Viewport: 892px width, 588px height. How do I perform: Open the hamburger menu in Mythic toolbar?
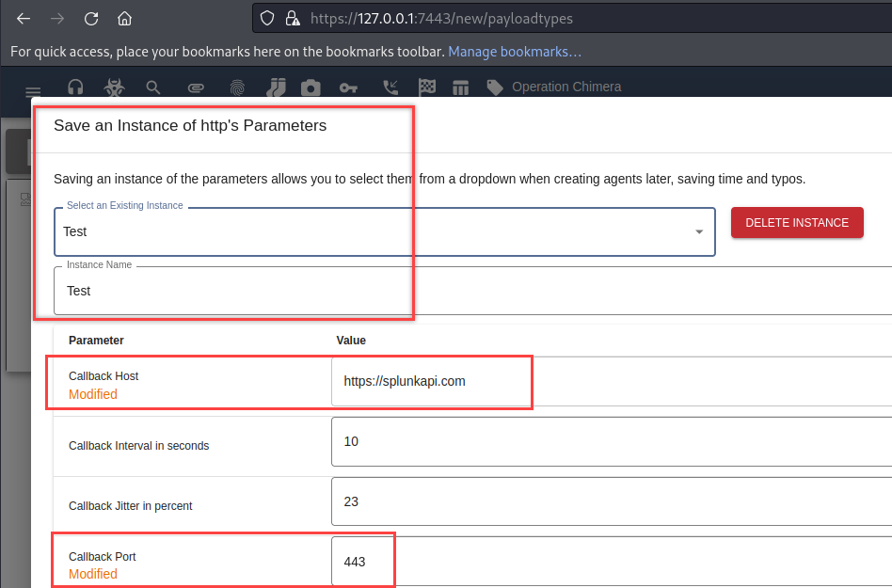point(33,88)
